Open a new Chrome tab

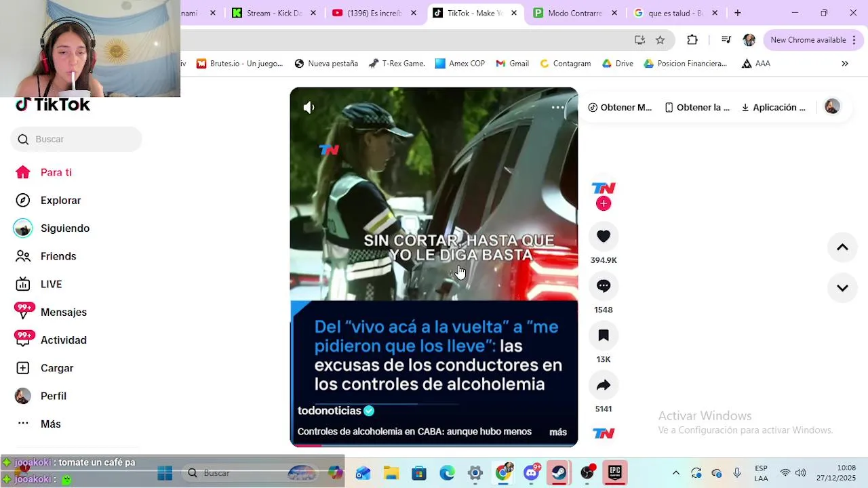737,13
